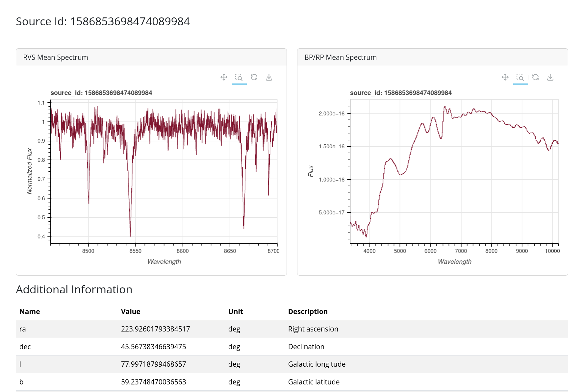
Task: Click the Value column header
Action: click(x=131, y=312)
